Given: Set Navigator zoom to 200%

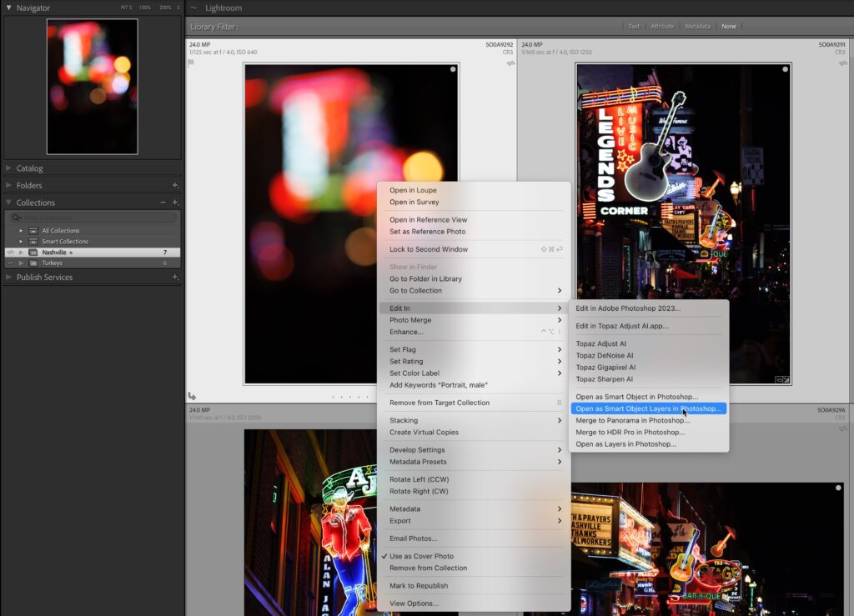Looking at the screenshot, I should click(x=165, y=8).
